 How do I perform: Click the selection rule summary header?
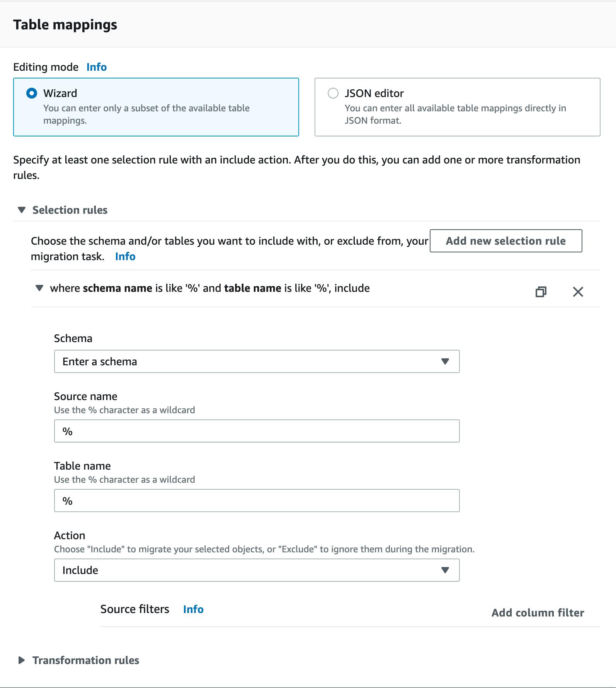point(210,288)
